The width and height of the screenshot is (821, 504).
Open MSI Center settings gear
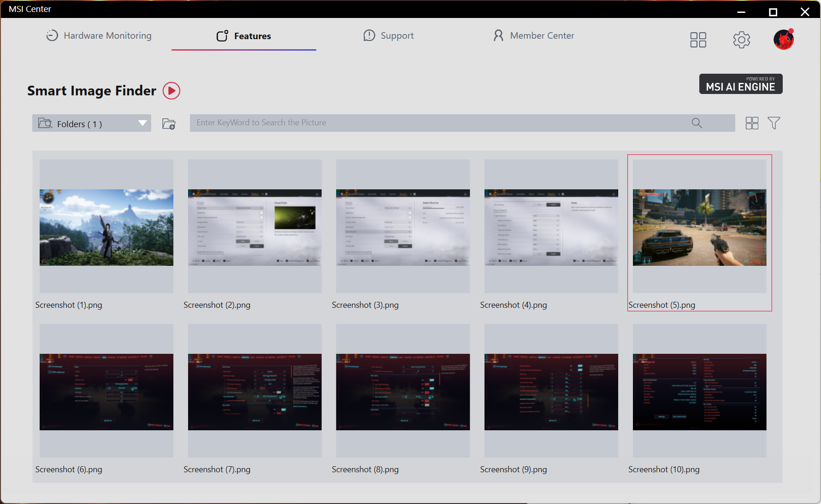741,40
